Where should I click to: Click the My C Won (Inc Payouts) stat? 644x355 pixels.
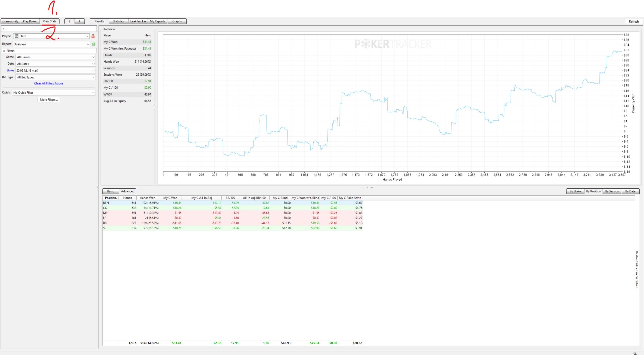127,49
